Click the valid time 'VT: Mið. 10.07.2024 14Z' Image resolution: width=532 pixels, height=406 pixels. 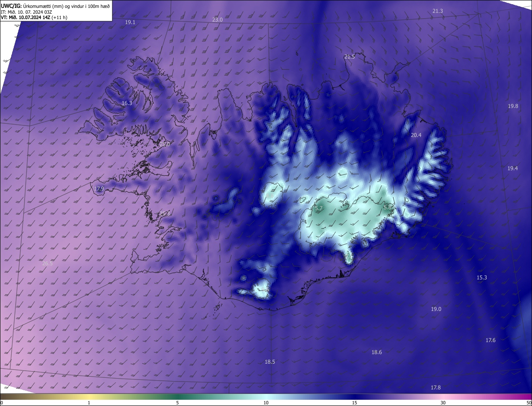[x=26, y=17]
